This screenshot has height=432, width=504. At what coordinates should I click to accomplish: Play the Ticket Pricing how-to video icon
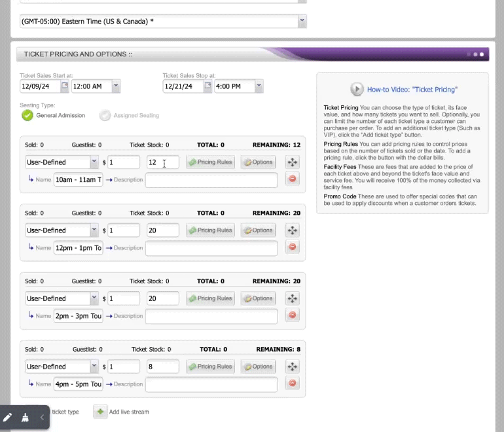pyautogui.click(x=357, y=89)
